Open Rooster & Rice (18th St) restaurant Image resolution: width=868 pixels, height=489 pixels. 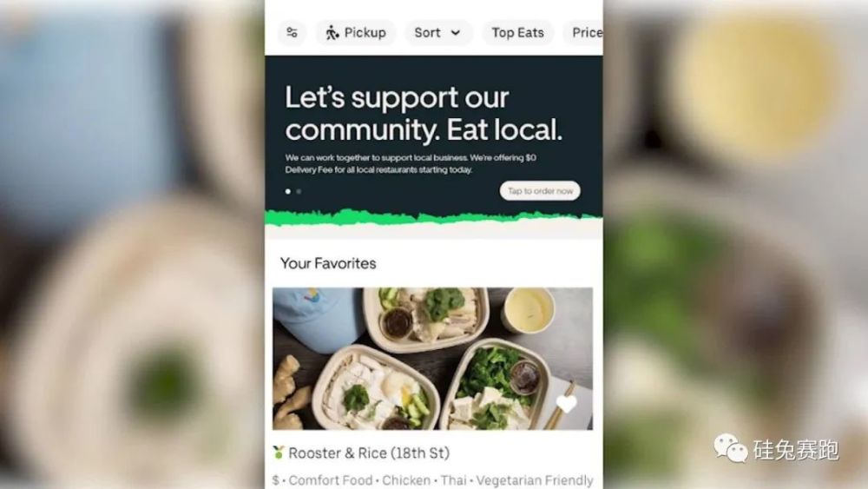369,453
